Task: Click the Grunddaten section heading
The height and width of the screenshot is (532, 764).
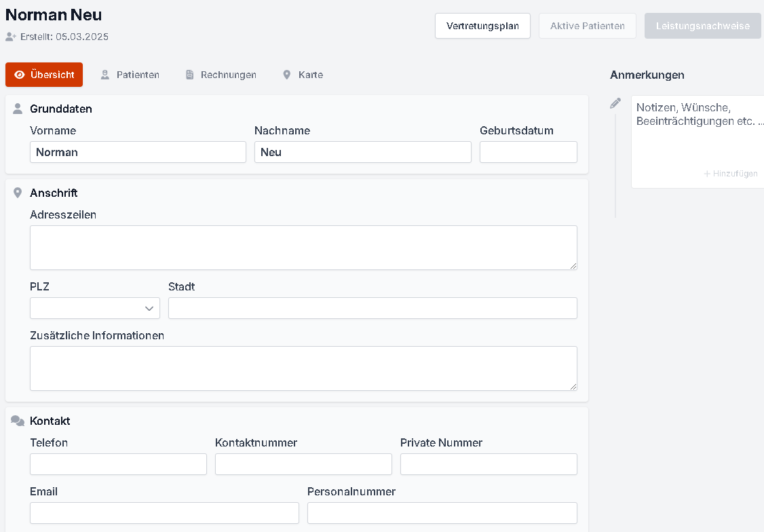Action: [x=61, y=109]
